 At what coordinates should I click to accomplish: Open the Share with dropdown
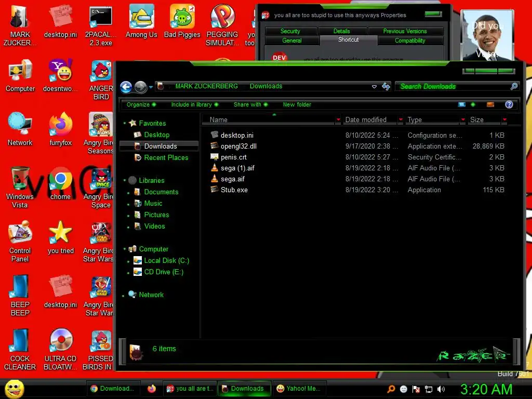coord(251,104)
